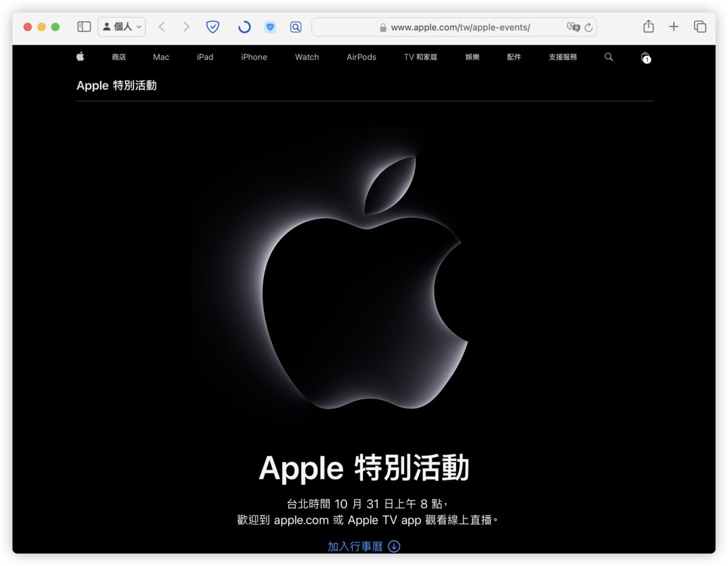Open the Share menu
The width and height of the screenshot is (728, 566).
click(x=649, y=26)
